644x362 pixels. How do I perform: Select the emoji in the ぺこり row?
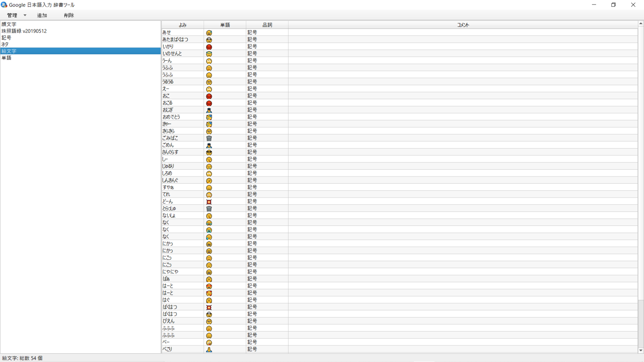(209, 350)
